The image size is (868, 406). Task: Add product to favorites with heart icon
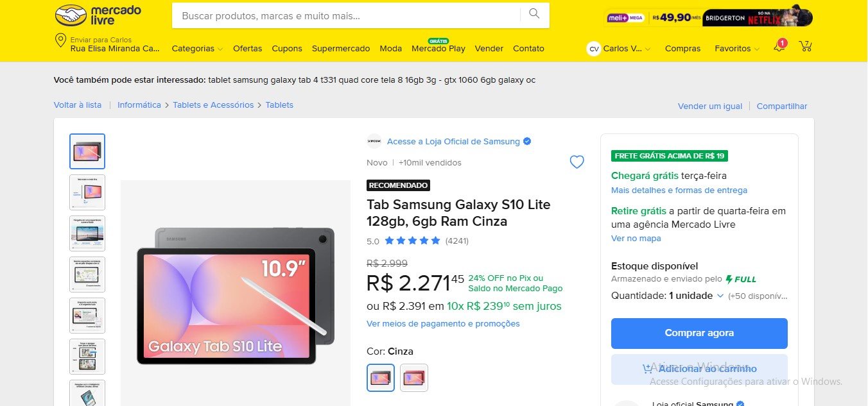click(577, 162)
